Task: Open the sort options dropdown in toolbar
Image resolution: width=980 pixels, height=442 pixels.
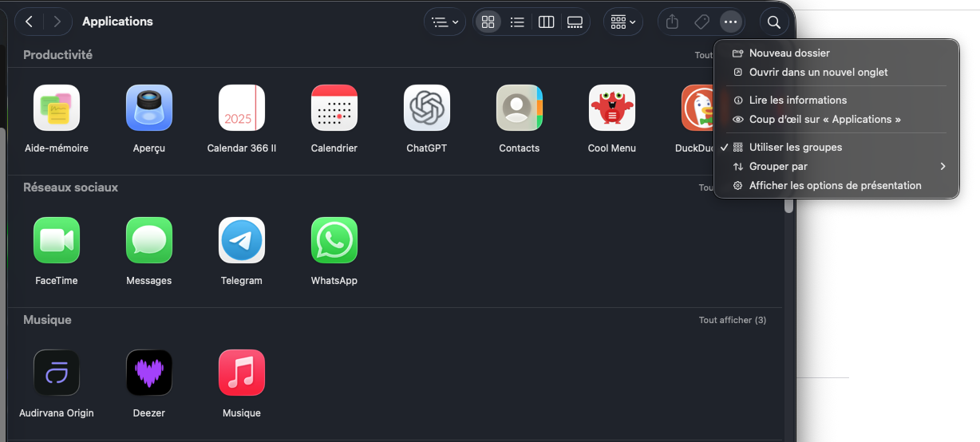Action: pyautogui.click(x=445, y=22)
